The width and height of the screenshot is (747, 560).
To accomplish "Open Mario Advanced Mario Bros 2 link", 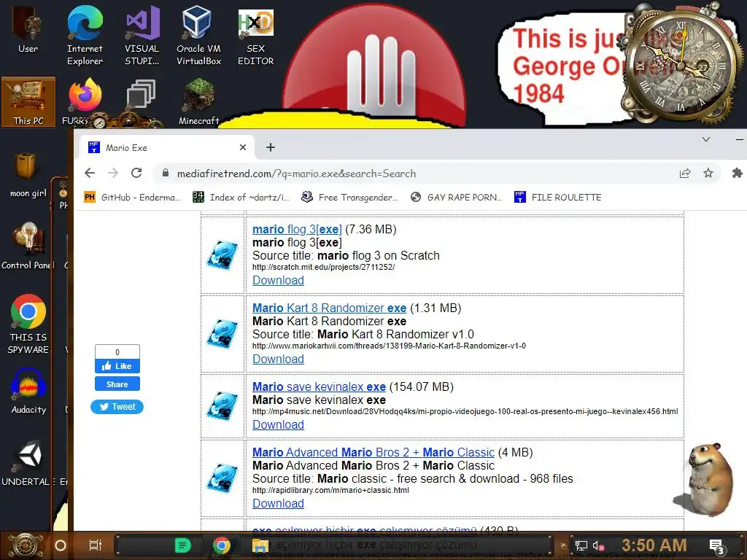I will (373, 452).
